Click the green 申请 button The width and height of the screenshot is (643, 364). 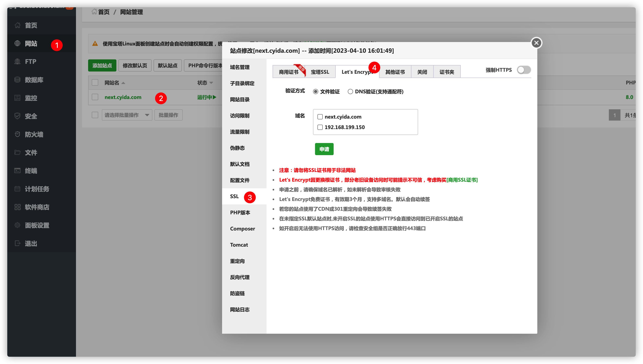(324, 149)
